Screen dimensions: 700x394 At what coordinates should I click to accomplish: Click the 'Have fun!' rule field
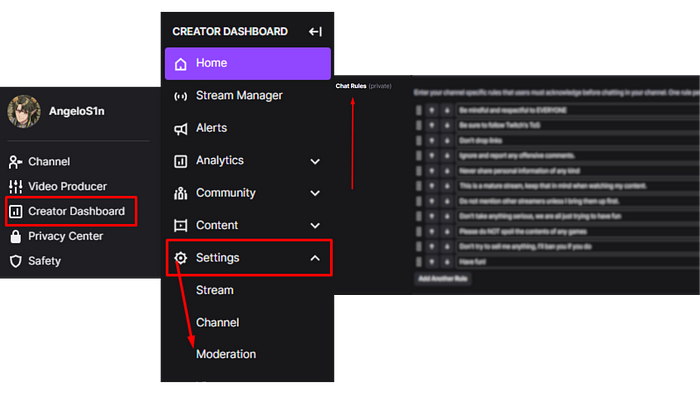[578, 262]
